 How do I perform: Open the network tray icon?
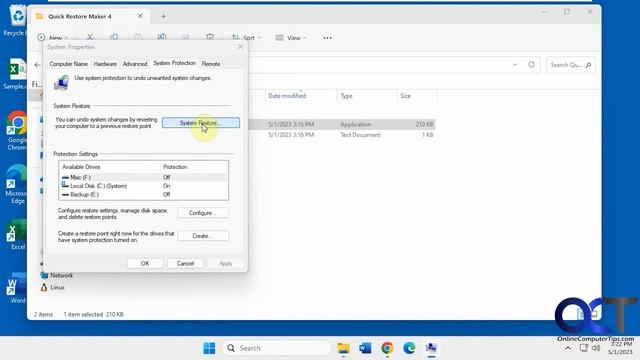584,348
